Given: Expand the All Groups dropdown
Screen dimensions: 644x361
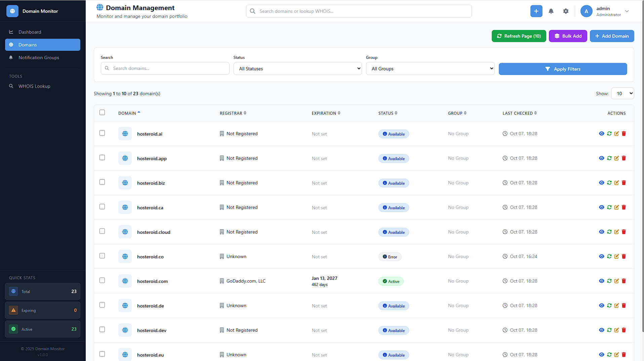Looking at the screenshot, I should pyautogui.click(x=430, y=69).
